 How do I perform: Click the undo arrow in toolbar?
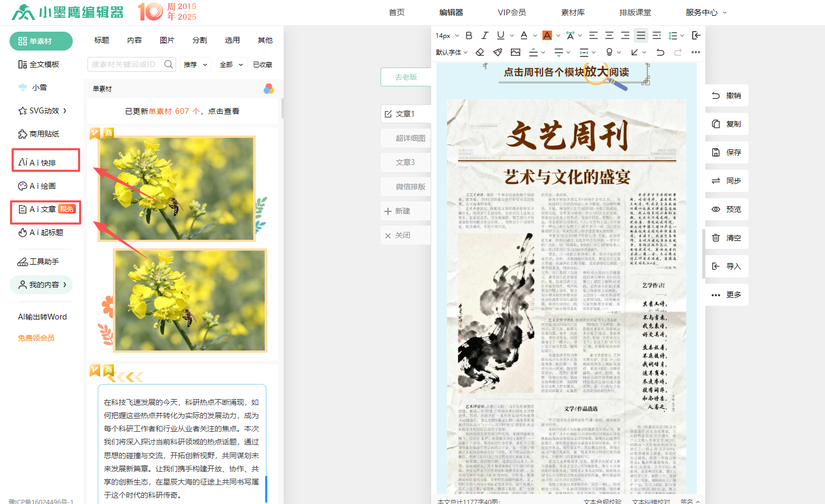(660, 52)
